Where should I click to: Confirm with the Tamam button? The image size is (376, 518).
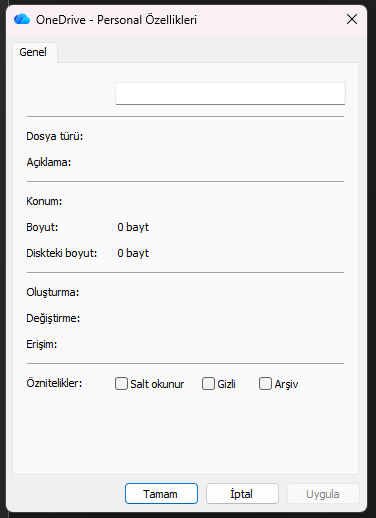point(161,494)
